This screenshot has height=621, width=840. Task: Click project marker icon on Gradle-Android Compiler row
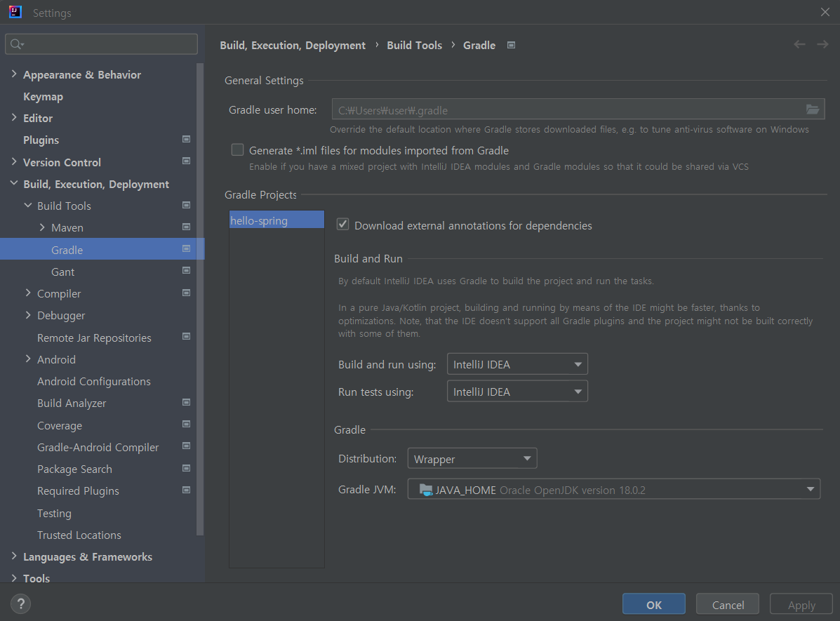click(187, 446)
